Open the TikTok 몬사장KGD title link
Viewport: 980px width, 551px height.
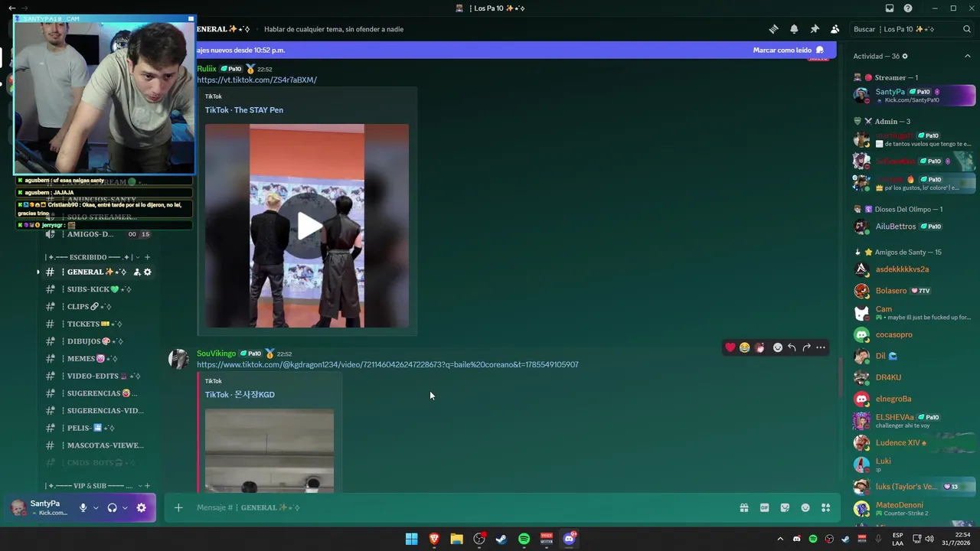point(240,395)
